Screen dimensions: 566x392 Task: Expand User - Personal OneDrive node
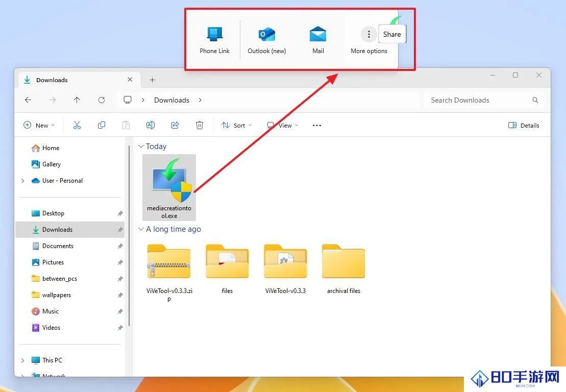[23, 181]
